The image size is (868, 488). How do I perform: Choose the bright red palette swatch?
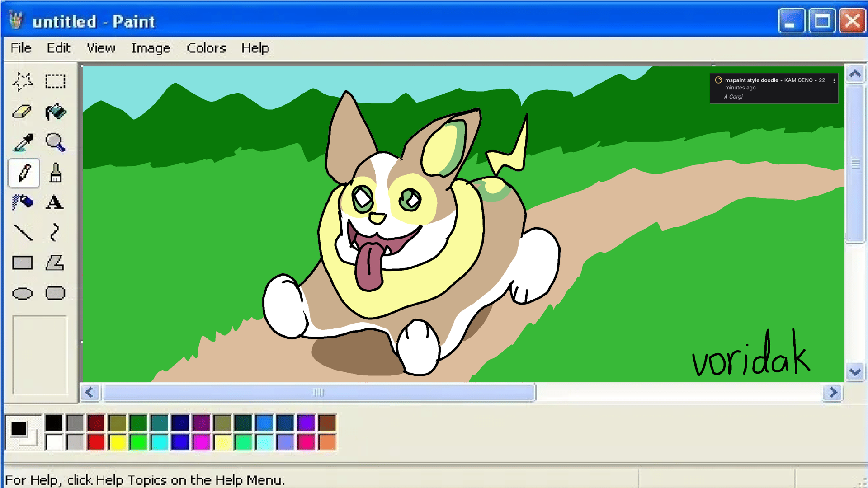coord(96,442)
